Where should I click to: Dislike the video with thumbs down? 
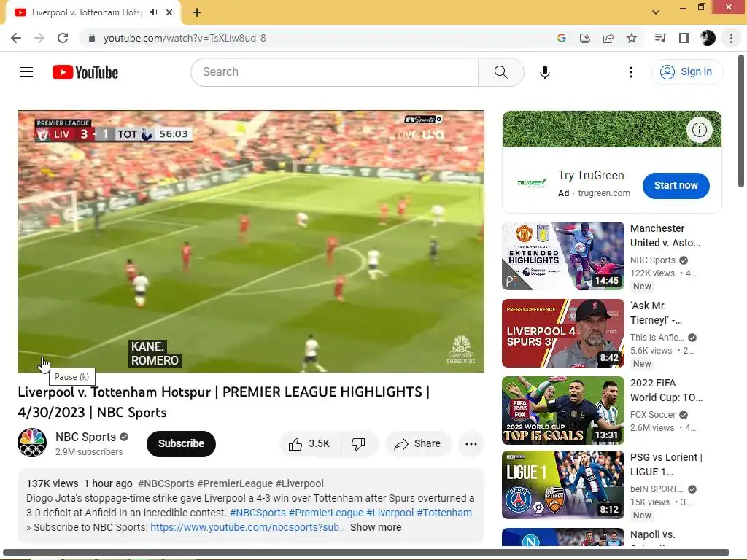359,444
